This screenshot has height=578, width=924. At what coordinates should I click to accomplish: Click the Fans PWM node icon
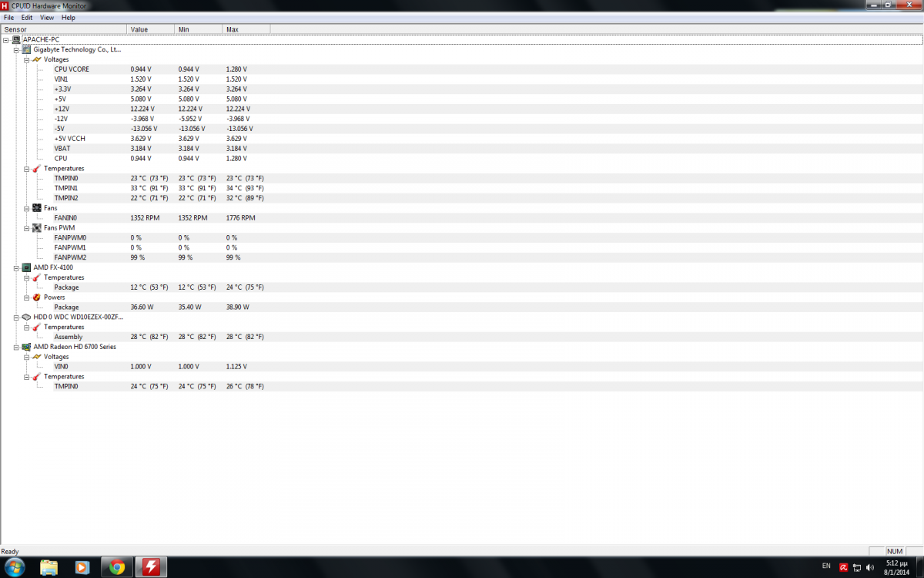click(x=36, y=228)
